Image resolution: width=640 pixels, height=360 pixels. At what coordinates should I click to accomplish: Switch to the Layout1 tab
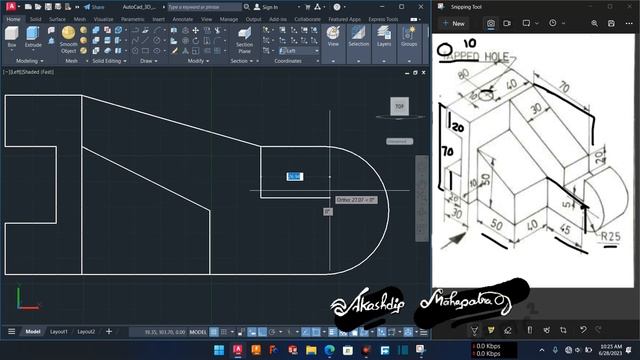(59, 332)
